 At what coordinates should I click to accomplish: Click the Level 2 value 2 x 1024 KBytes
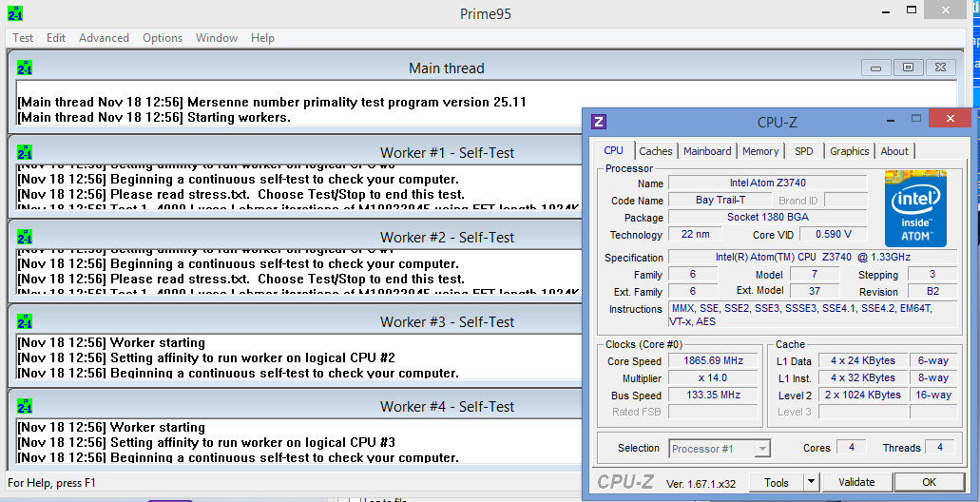click(862, 396)
